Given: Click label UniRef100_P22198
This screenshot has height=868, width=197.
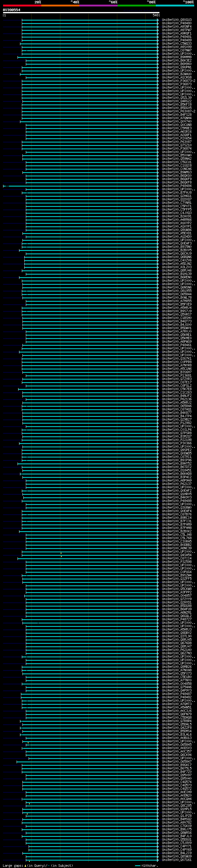Looking at the screenshot, I should (177, 440).
